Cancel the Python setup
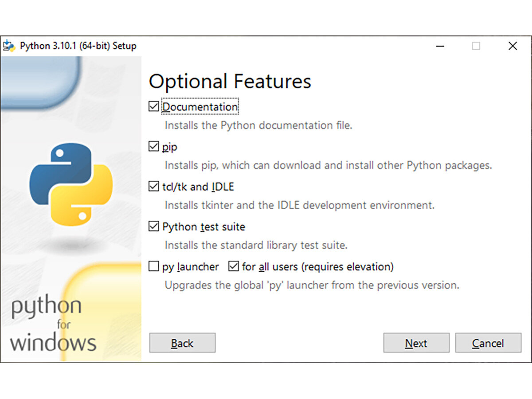 488,343
